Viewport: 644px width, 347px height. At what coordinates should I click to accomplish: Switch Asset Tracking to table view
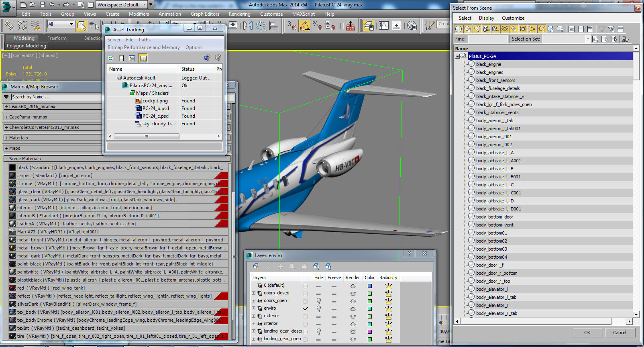143,58
